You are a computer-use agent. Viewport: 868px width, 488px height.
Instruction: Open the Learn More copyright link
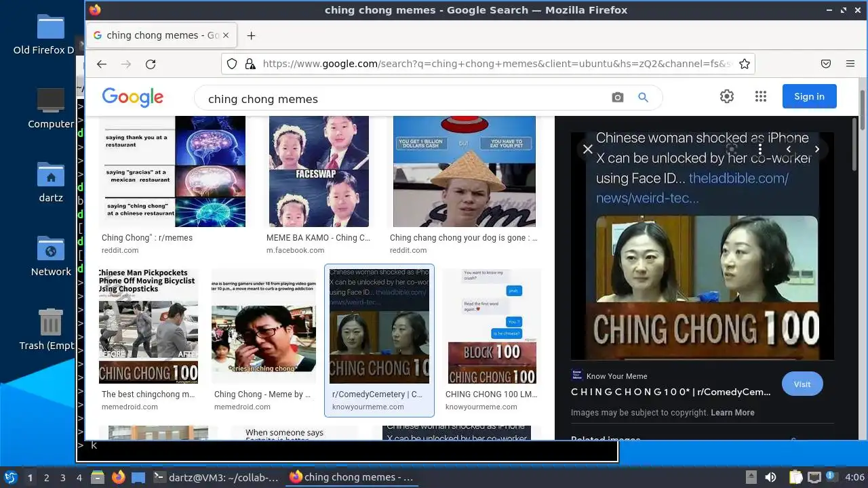[732, 412]
